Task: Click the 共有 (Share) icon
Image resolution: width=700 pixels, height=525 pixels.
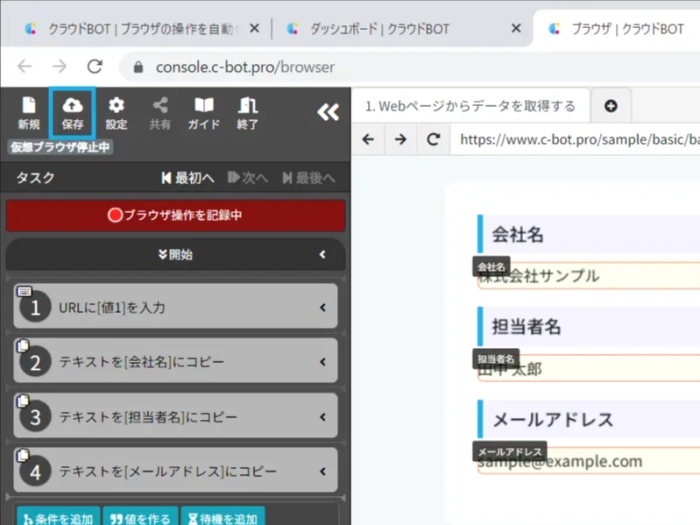Action: pos(160,113)
